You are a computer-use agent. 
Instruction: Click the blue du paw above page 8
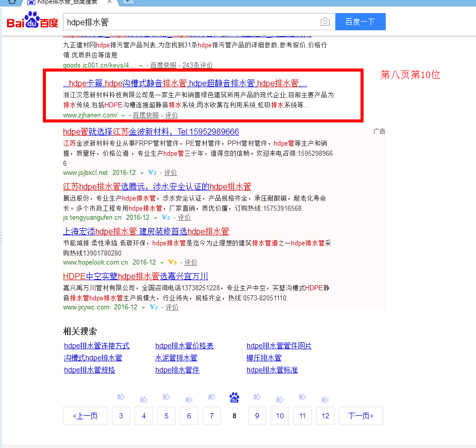coord(234,397)
